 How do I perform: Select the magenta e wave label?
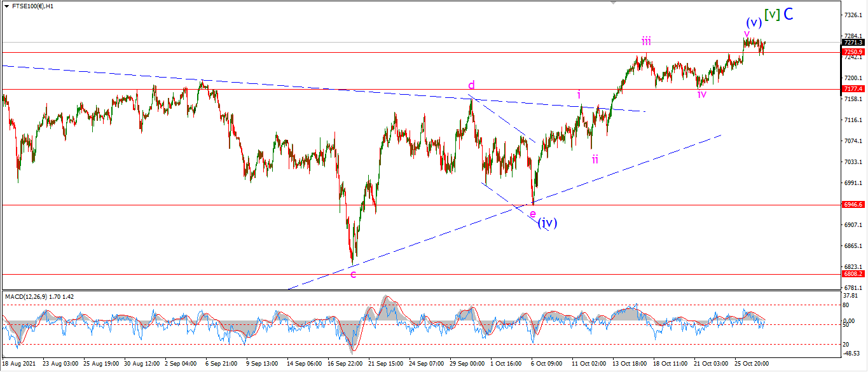(533, 214)
